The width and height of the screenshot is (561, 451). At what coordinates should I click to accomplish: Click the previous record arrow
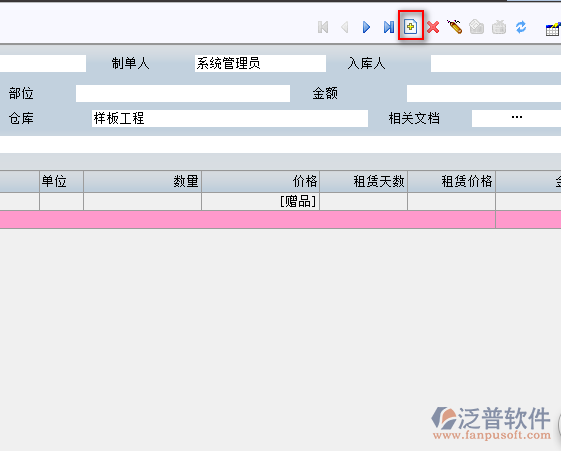345,27
